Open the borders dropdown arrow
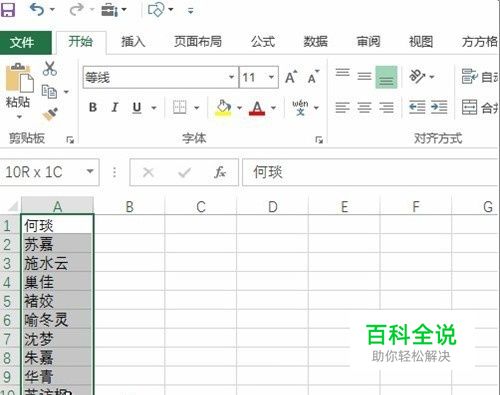Image resolution: width=500 pixels, height=395 pixels. tap(197, 108)
